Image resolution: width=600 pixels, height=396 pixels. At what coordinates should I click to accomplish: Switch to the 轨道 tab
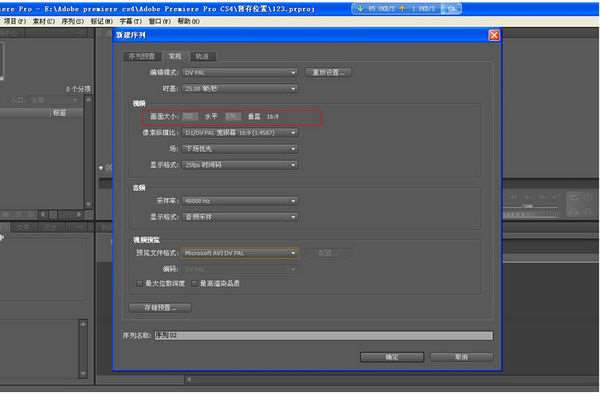(x=202, y=57)
